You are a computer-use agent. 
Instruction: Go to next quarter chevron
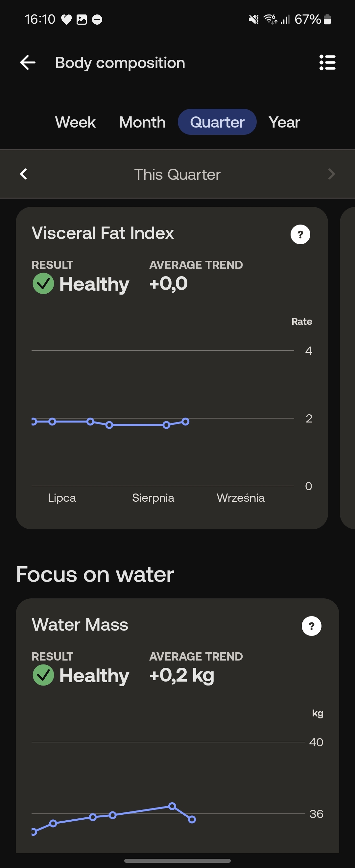pyautogui.click(x=331, y=174)
